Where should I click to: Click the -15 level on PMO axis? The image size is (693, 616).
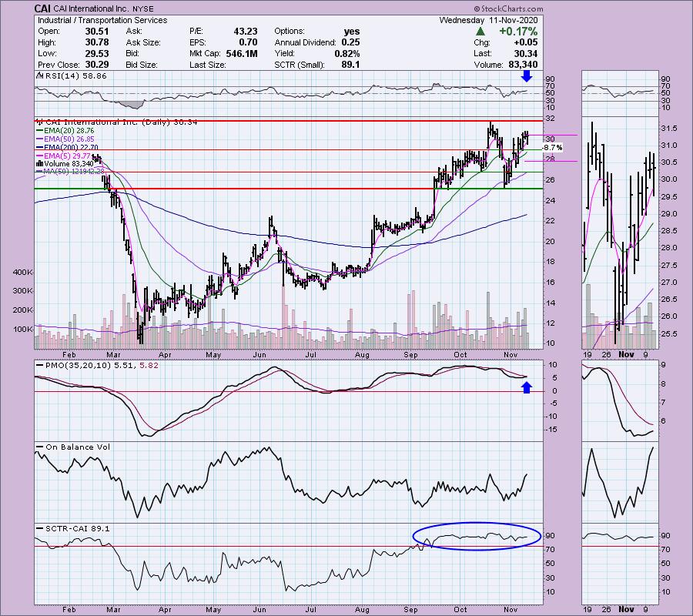tap(552, 430)
